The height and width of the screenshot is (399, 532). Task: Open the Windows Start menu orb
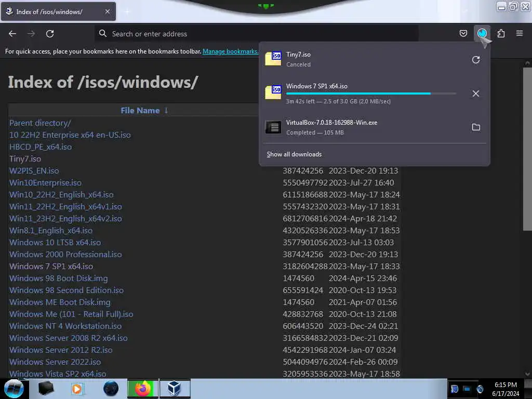coord(14,389)
